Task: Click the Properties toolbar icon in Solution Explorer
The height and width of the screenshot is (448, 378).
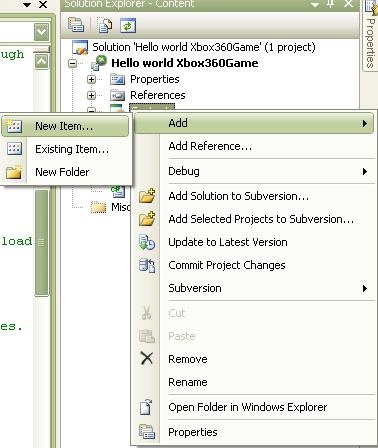Action: click(76, 25)
